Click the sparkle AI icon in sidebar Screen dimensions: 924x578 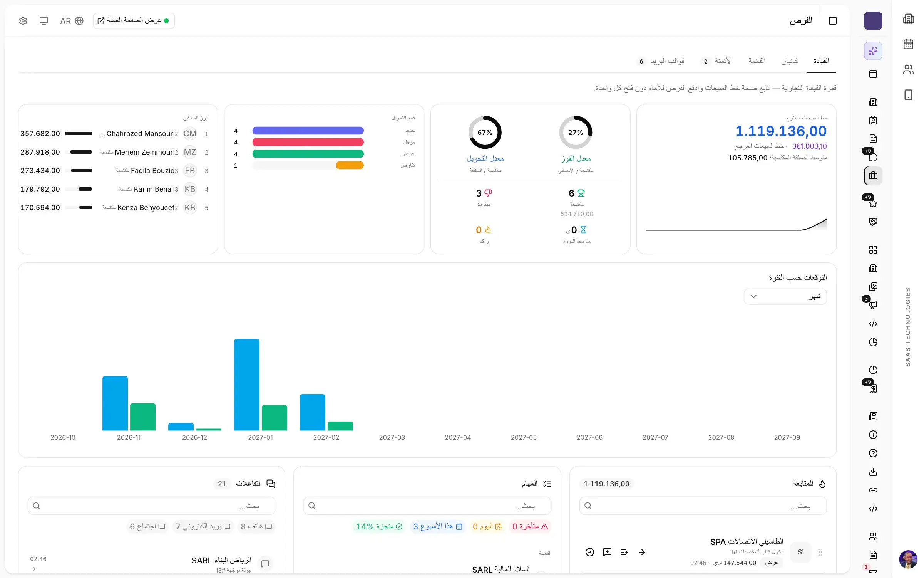pyautogui.click(x=873, y=51)
